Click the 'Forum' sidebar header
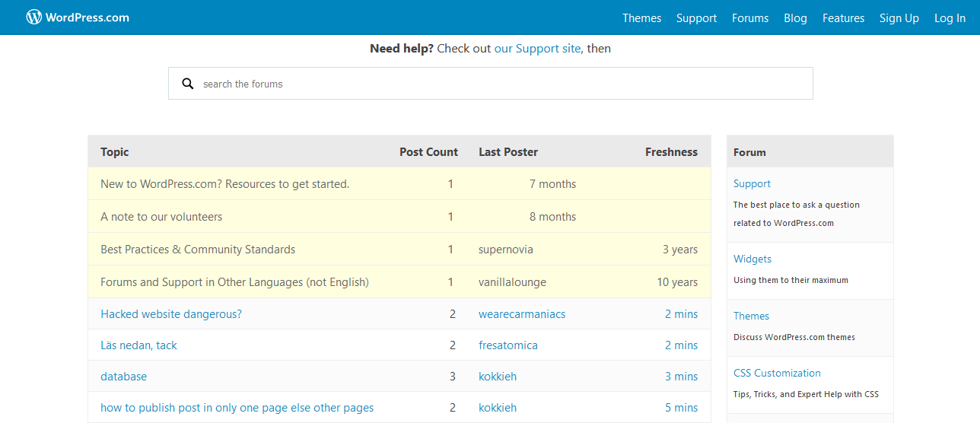Screen dimensions: 980x423 749,152
